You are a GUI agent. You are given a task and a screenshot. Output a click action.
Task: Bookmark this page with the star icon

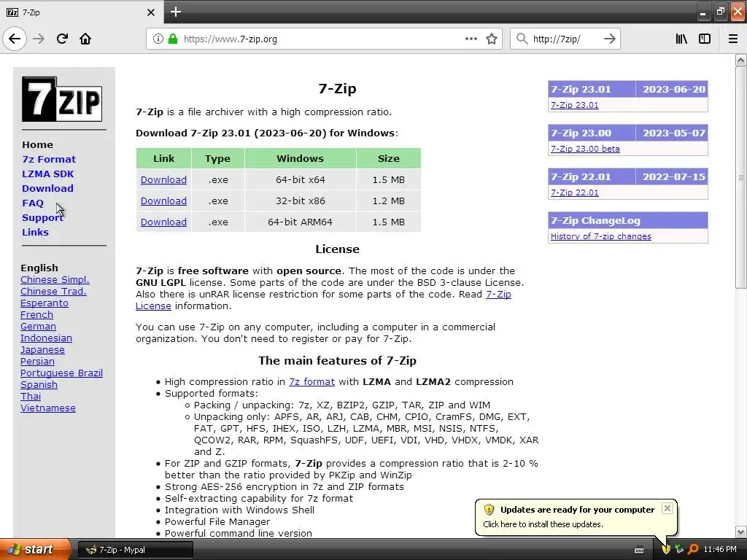click(x=492, y=39)
